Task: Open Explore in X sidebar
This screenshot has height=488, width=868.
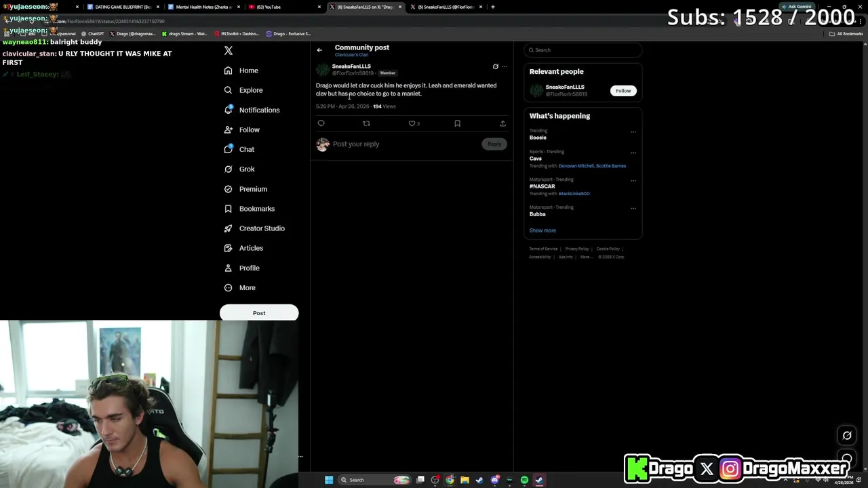Action: pos(243,90)
